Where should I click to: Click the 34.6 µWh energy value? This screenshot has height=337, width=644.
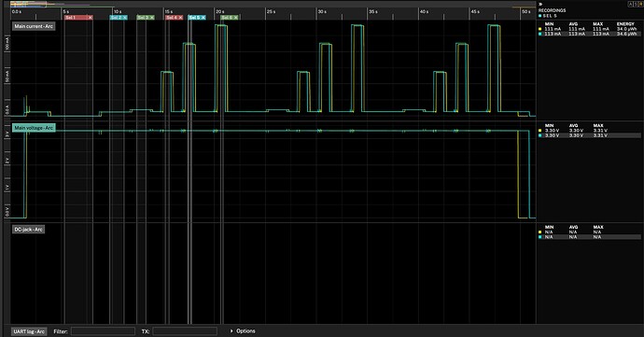627,35
